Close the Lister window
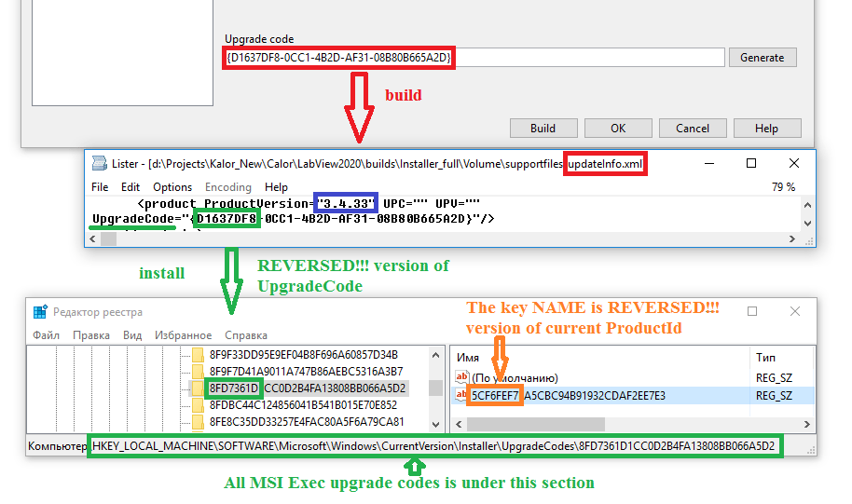The height and width of the screenshot is (504, 852). (794, 163)
